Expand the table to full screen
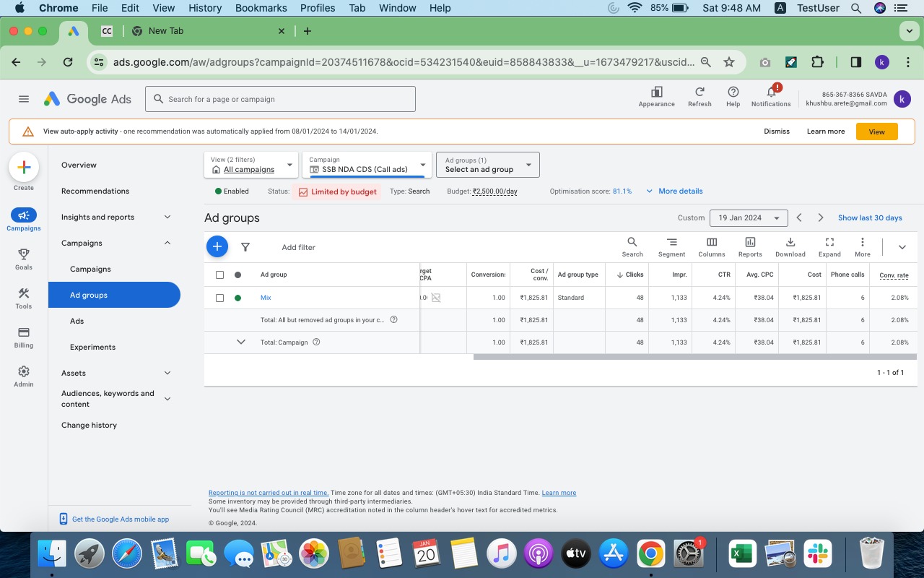Viewport: 924px width, 578px height. 829,246
